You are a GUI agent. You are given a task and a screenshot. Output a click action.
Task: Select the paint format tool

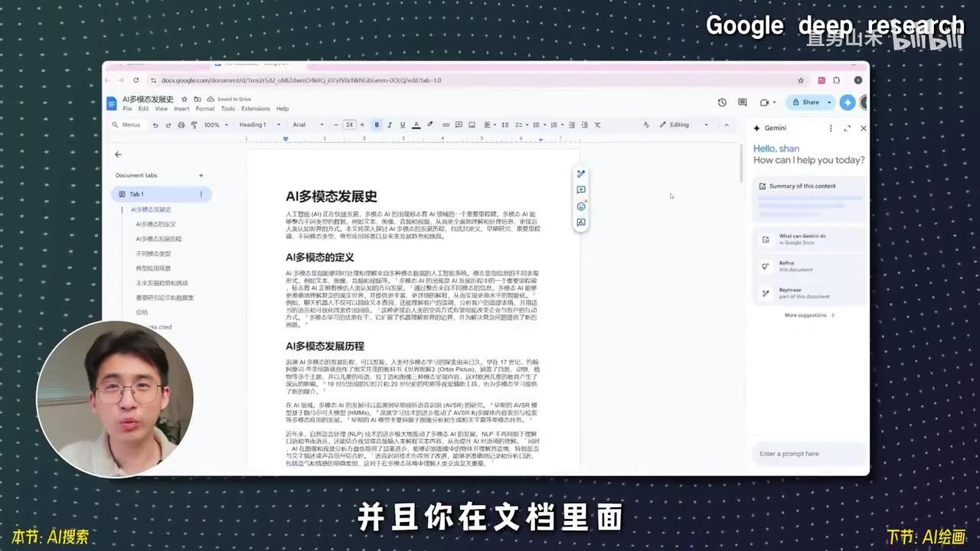click(194, 125)
